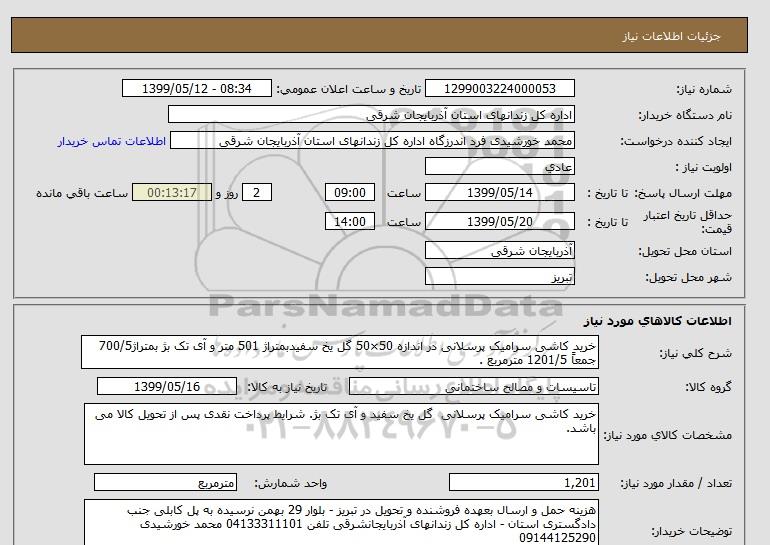Select the quantity field showing 1,201
Viewport: 770px width, 545px height.
click(x=523, y=483)
